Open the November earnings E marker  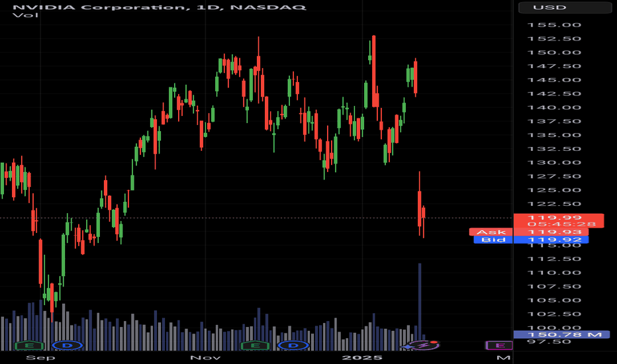pyautogui.click(x=255, y=345)
